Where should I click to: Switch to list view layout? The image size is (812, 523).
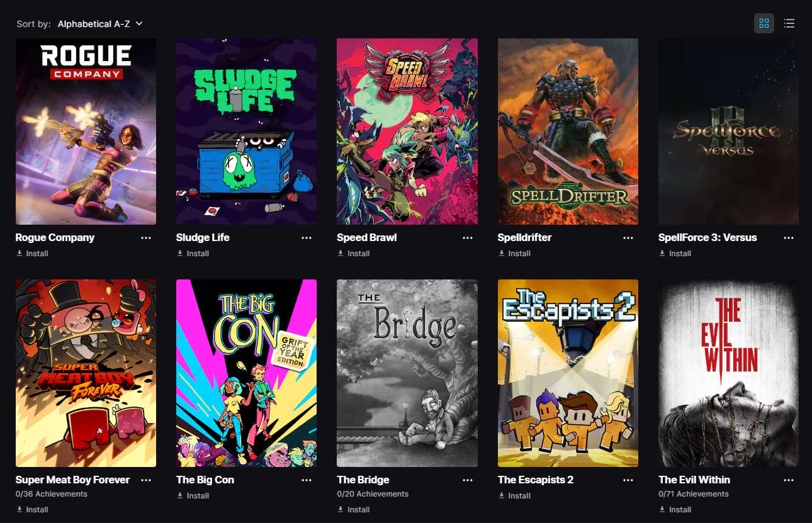(789, 23)
